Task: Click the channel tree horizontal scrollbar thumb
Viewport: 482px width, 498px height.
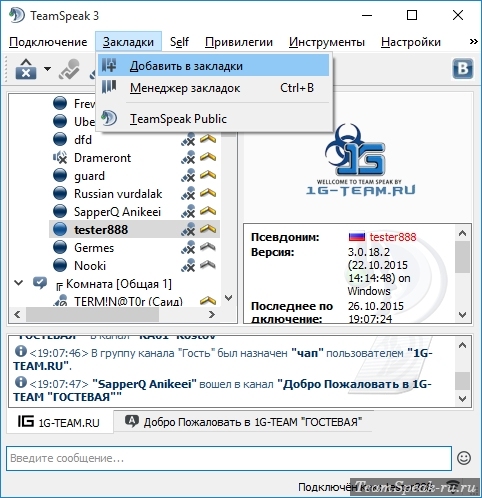Action: click(92, 314)
